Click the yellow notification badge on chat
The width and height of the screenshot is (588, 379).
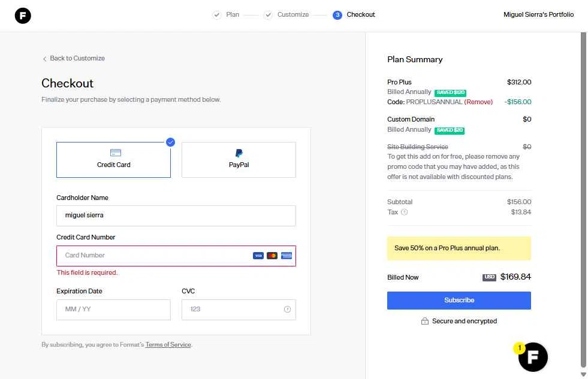point(519,348)
